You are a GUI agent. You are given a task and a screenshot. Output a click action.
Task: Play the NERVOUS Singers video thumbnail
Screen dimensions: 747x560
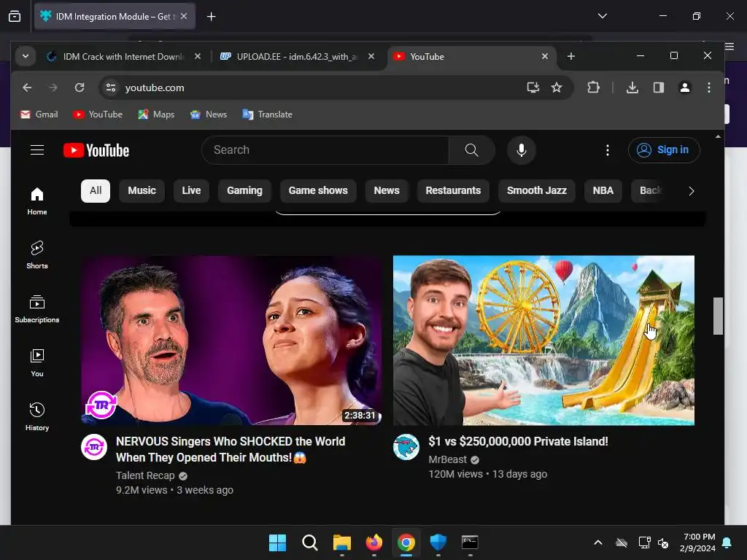click(231, 340)
